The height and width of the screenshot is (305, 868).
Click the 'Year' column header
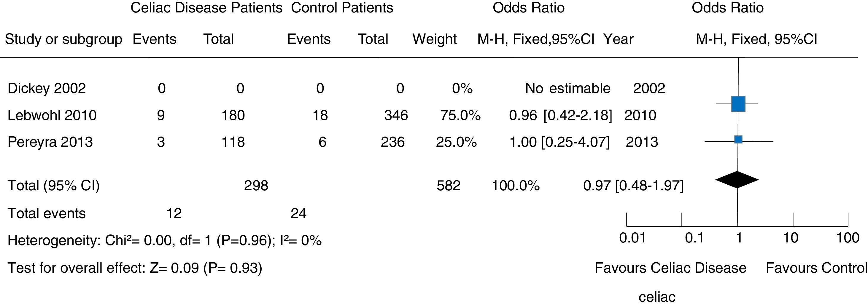(618, 39)
